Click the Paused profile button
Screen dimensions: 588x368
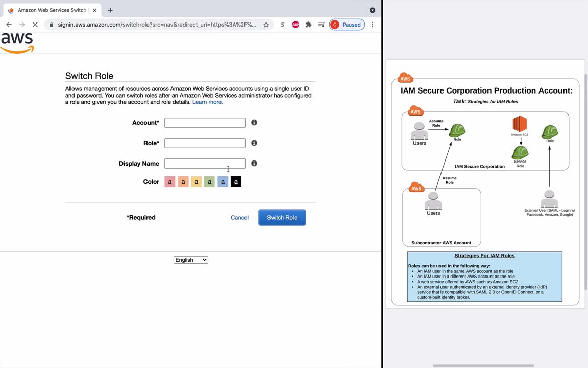(x=347, y=25)
